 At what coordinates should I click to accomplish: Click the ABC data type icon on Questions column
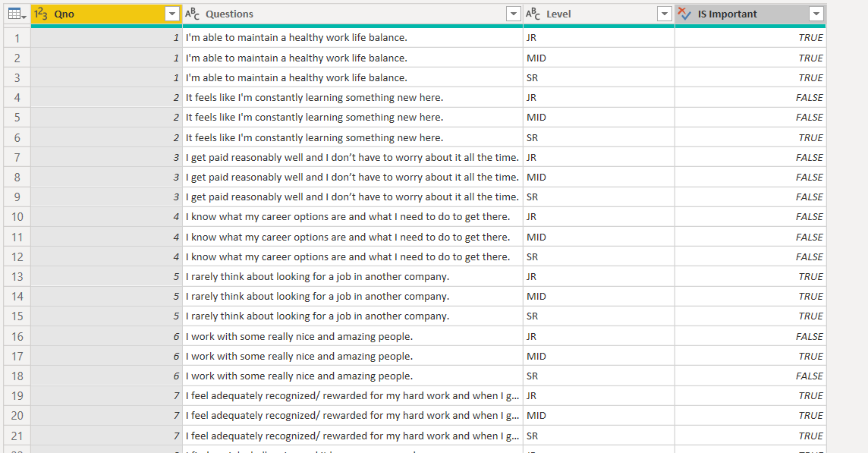pos(193,14)
